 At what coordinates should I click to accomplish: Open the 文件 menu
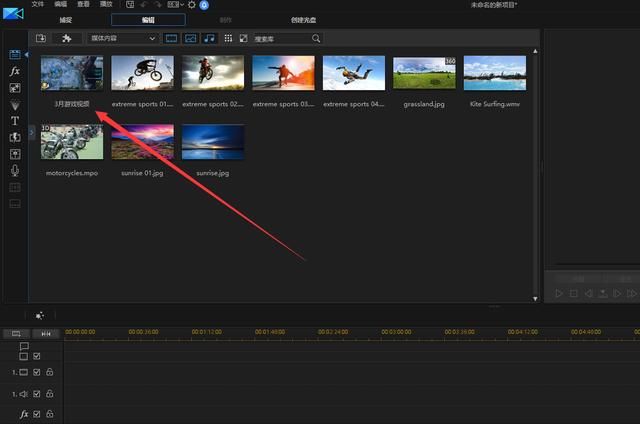37,5
